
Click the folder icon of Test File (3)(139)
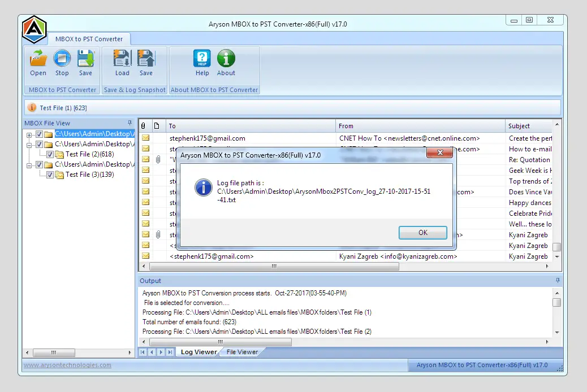(x=59, y=175)
